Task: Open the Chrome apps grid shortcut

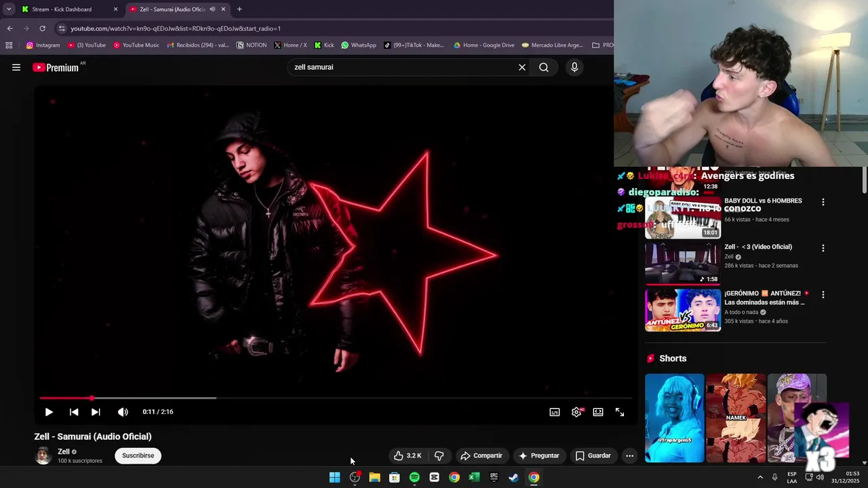Action: [x=9, y=45]
